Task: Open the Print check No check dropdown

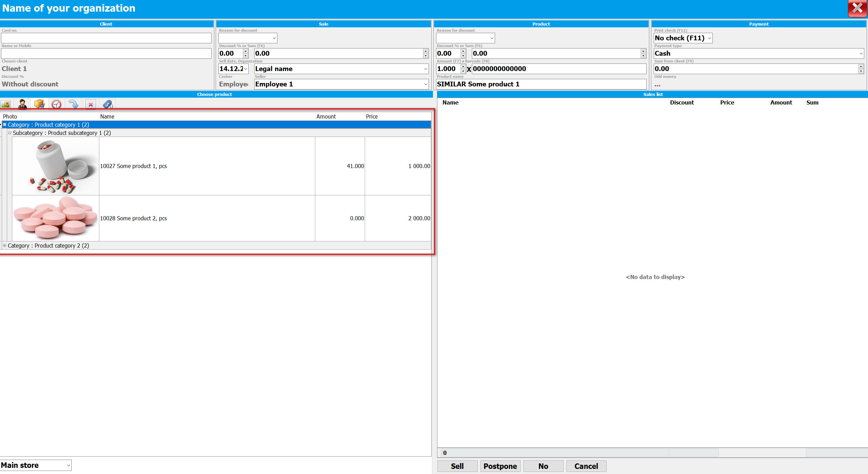Action: point(709,38)
